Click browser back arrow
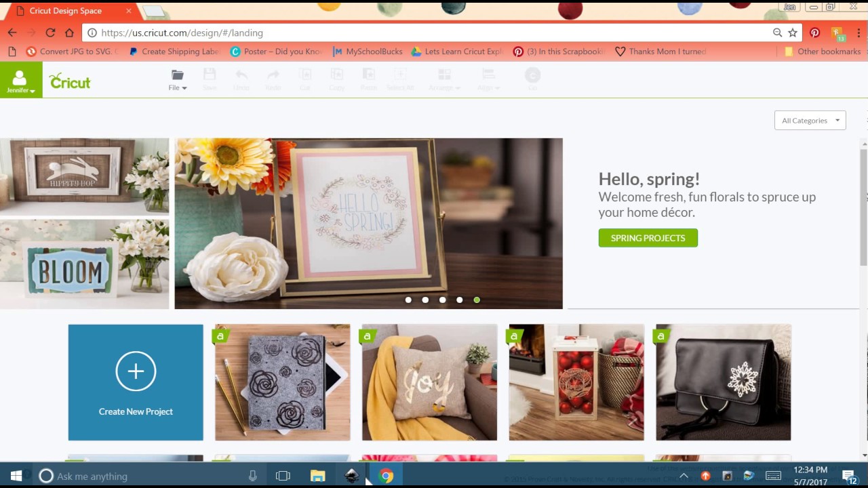This screenshot has height=488, width=868. coord(12,33)
